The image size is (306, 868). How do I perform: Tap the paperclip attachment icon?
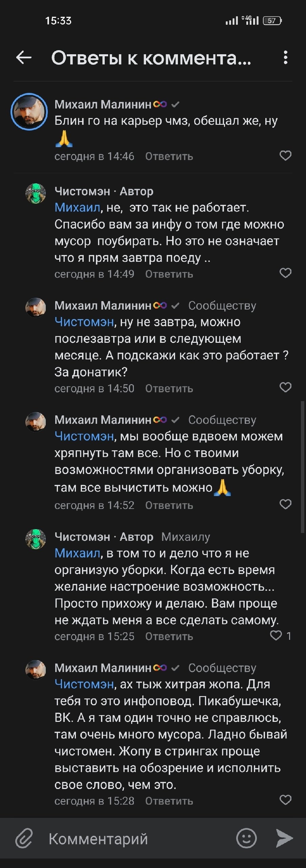pyautogui.click(x=24, y=839)
